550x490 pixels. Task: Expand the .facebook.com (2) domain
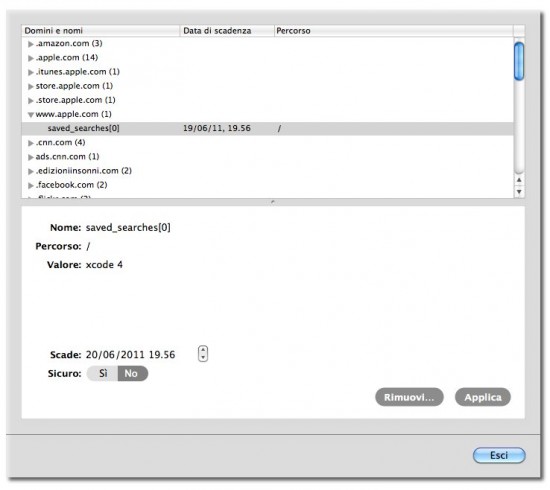(x=31, y=185)
